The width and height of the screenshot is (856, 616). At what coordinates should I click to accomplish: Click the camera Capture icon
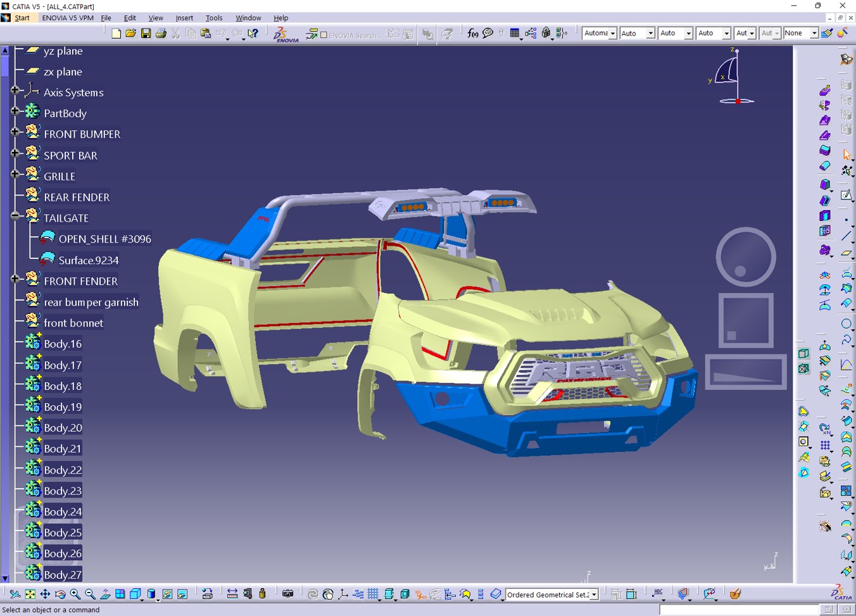click(x=288, y=594)
